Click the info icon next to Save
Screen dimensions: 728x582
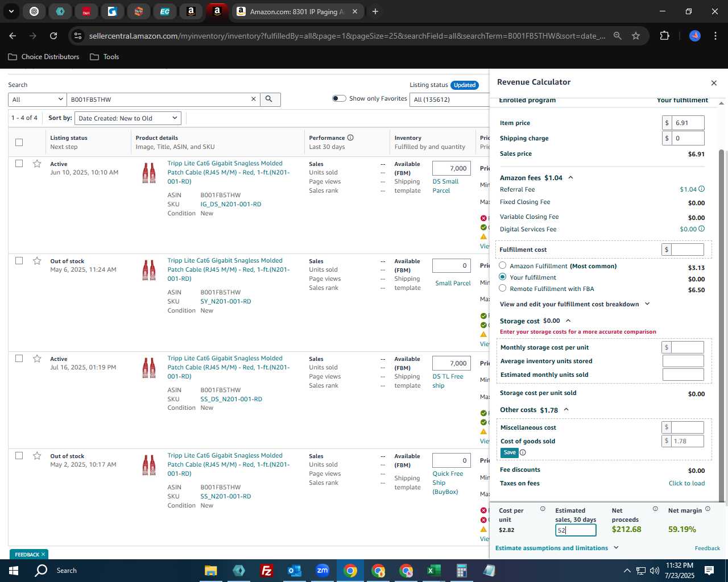pyautogui.click(x=523, y=452)
